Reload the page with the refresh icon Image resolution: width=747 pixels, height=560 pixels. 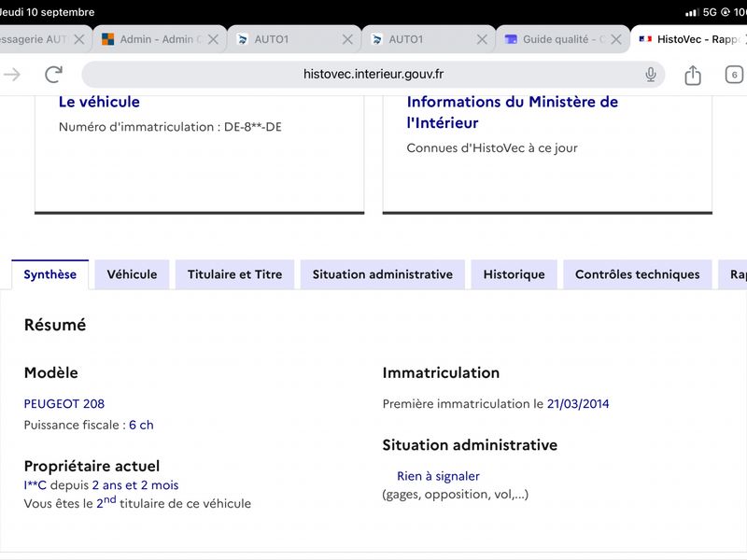[53, 75]
